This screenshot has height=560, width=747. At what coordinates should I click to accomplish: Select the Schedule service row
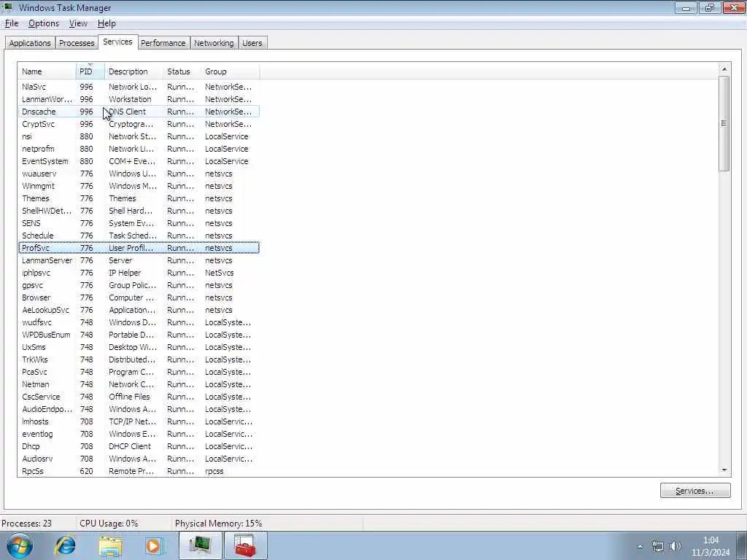139,236
